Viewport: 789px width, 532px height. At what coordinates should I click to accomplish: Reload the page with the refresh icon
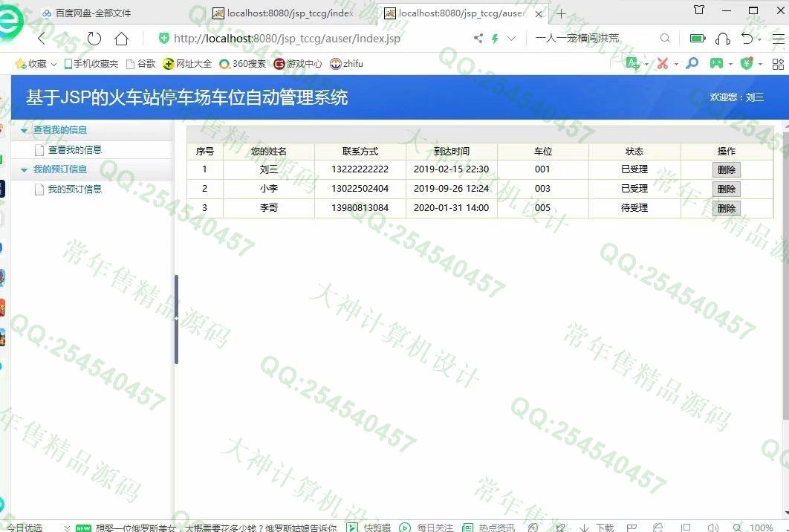[x=94, y=38]
